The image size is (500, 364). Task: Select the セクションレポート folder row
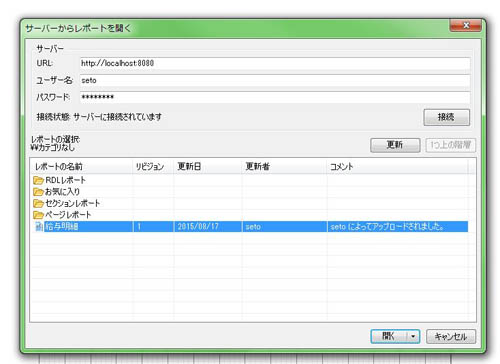click(249, 203)
